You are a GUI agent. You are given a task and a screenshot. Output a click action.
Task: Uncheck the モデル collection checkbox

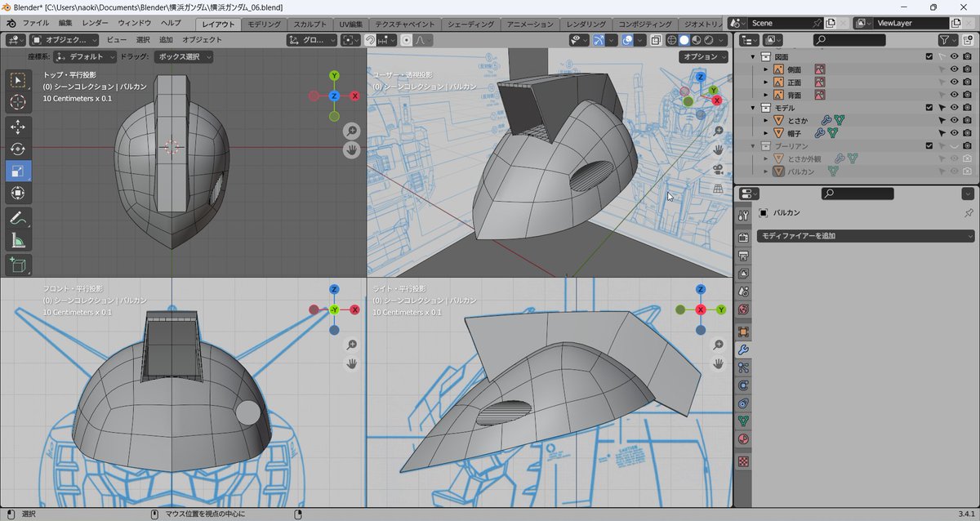(929, 107)
